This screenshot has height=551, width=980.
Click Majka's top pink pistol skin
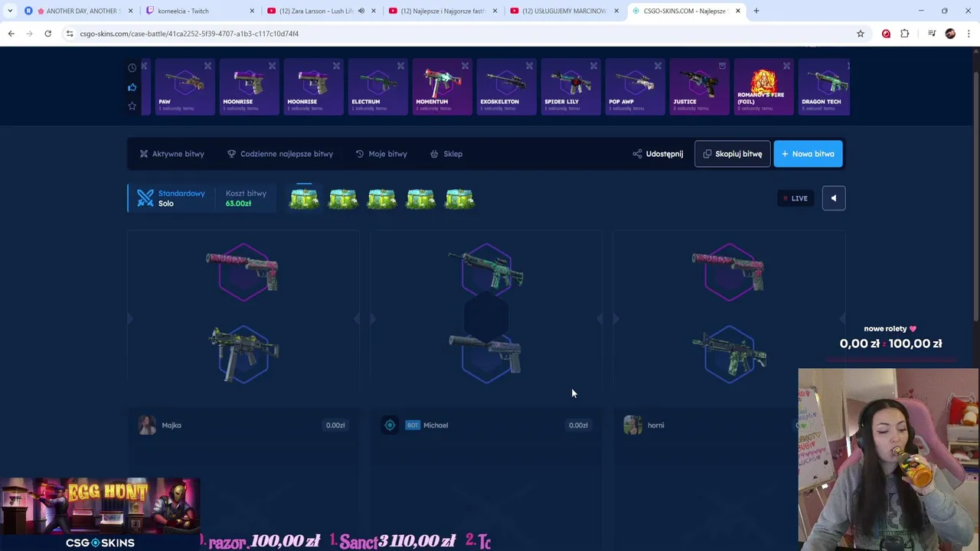242,270
